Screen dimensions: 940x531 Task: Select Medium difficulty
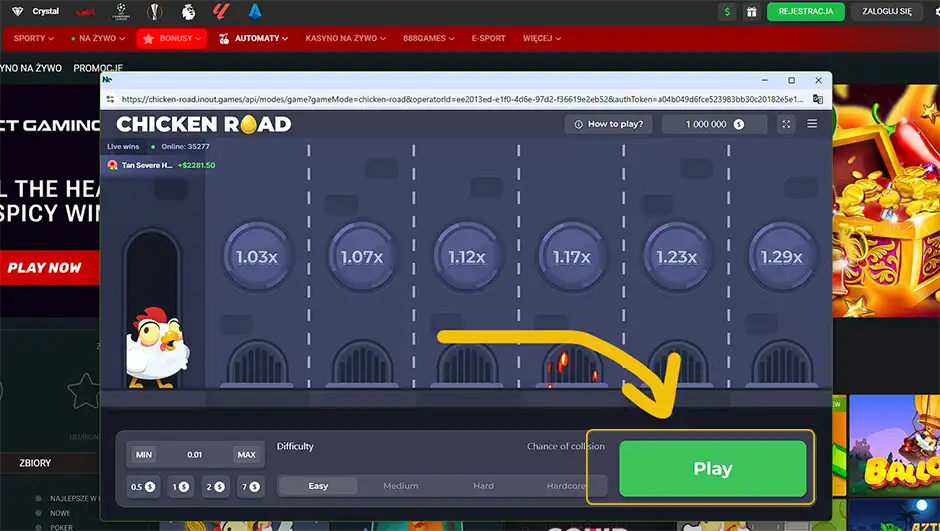click(x=400, y=486)
